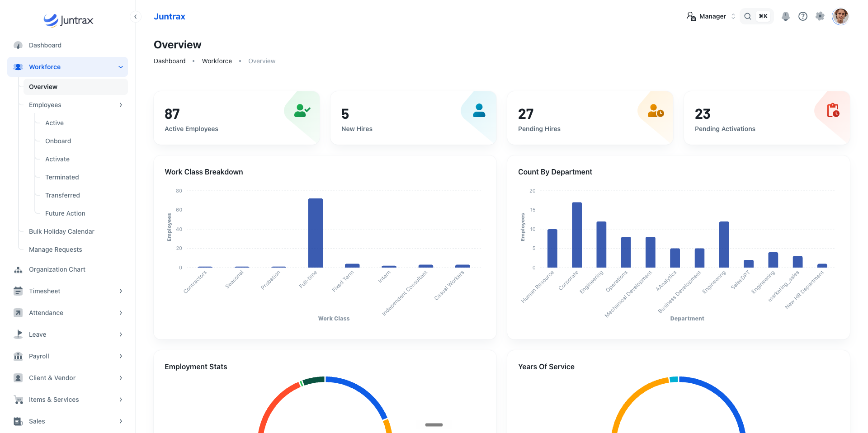Collapse the sidebar with the arrow button
This screenshot has height=433, width=868.
[135, 17]
